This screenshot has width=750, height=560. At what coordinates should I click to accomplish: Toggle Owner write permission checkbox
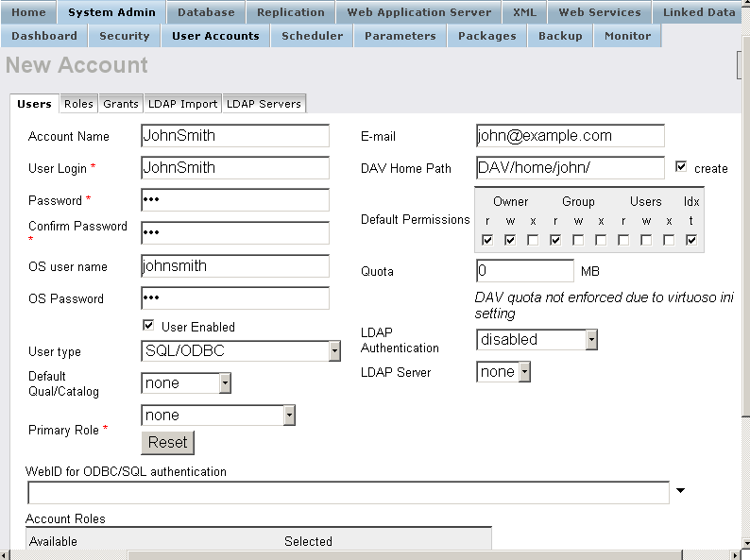(x=510, y=240)
